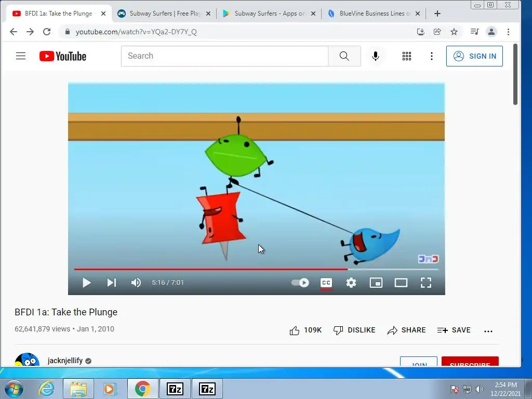The width and height of the screenshot is (532, 399).
Task: Search with your voice microphone
Action: [x=376, y=56]
